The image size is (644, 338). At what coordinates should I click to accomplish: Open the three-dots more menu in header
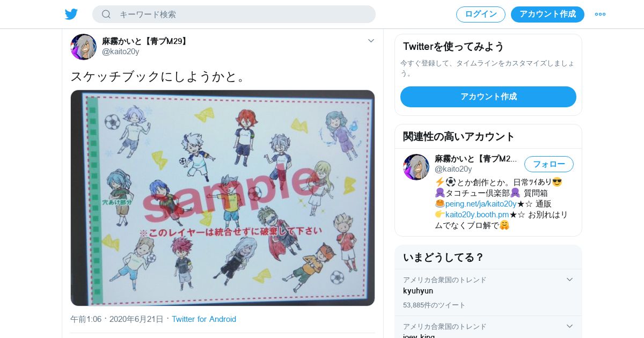(x=600, y=14)
